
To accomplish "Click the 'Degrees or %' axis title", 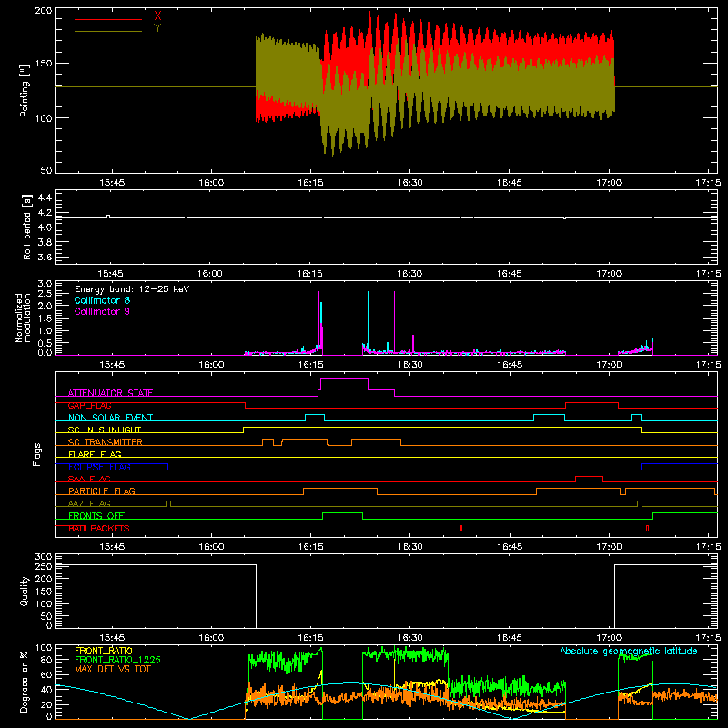I will click(x=25, y=682).
